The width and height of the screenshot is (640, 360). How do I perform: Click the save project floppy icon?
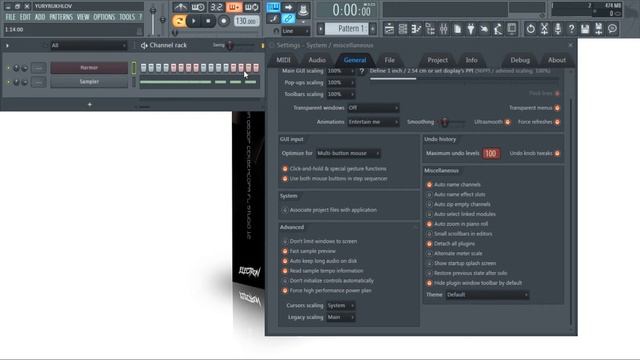pos(585,29)
